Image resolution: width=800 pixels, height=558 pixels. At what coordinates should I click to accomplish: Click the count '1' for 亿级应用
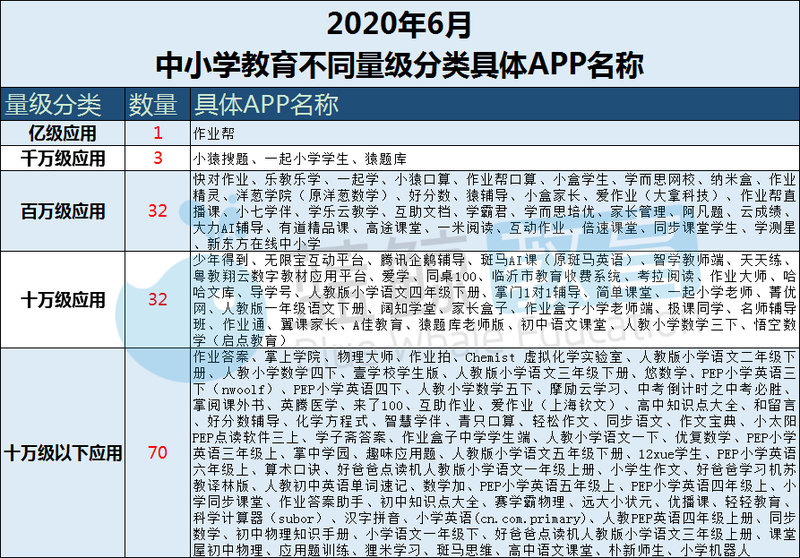point(158,133)
